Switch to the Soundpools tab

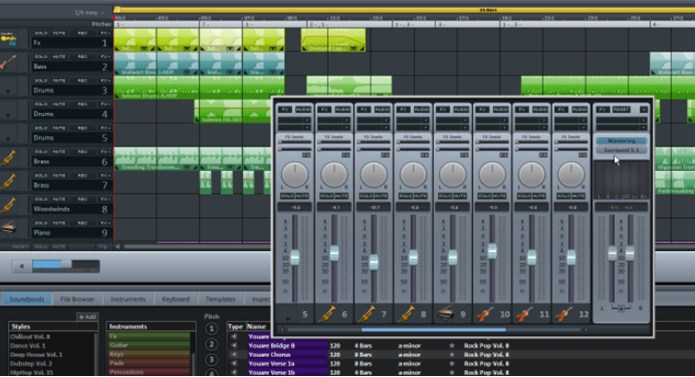click(x=27, y=299)
